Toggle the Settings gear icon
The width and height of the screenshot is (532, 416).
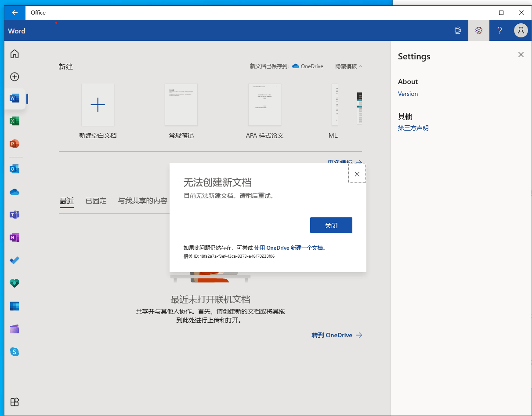(479, 30)
